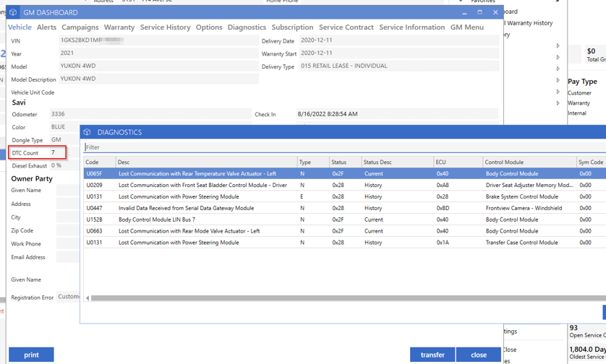Select Warranty pay type in background window
The height and width of the screenshot is (364, 606).
pyautogui.click(x=579, y=103)
